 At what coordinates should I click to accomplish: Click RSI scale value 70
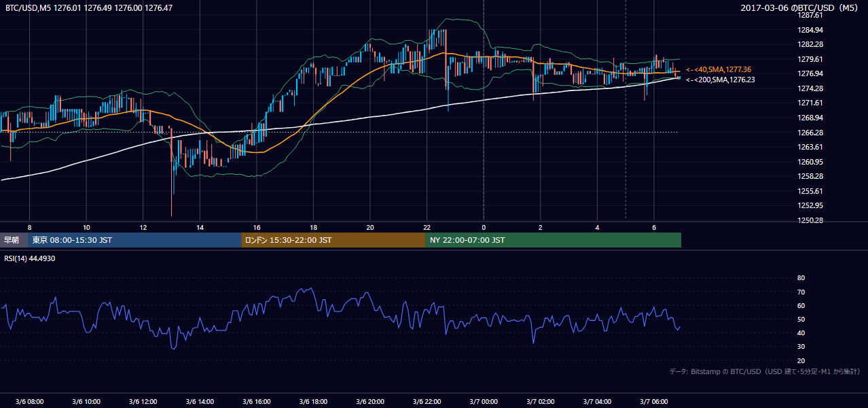[801, 292]
